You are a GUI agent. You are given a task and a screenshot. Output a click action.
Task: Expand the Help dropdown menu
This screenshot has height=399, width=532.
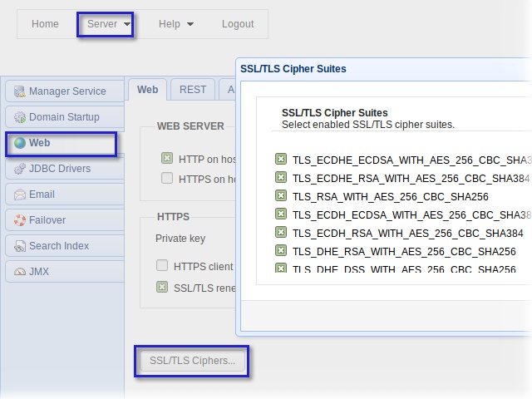(175, 24)
